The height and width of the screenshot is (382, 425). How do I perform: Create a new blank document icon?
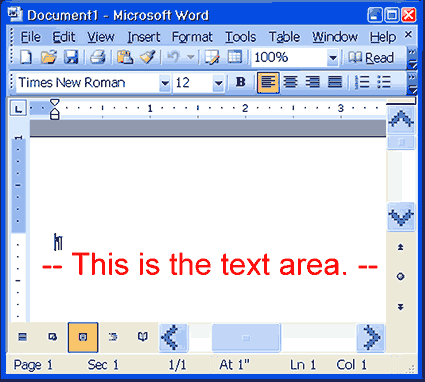pos(26,57)
